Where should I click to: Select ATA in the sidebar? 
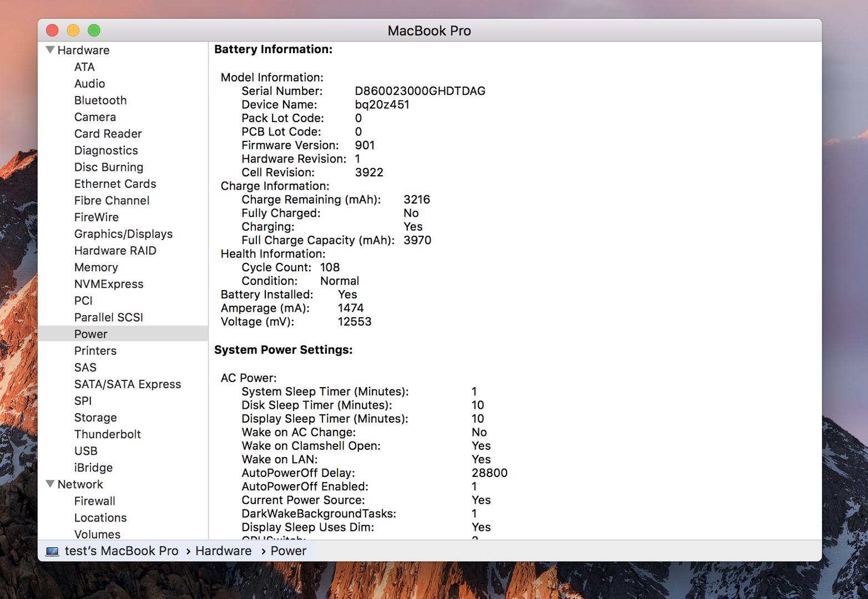(x=84, y=67)
